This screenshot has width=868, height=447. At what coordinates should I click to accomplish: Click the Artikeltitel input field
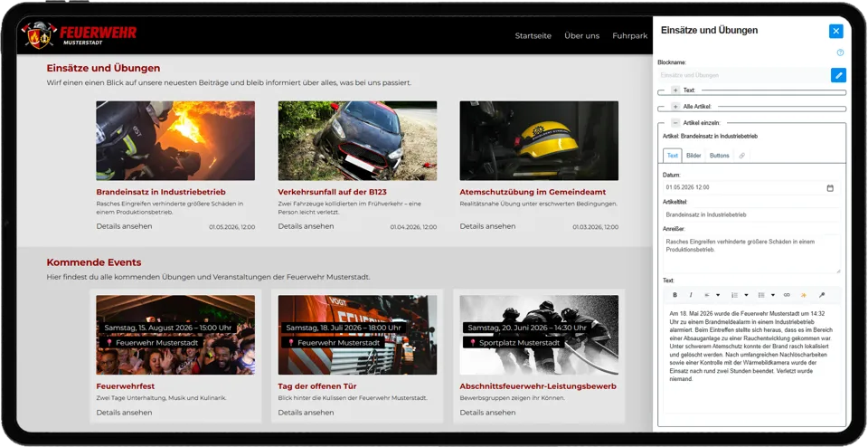click(751, 215)
